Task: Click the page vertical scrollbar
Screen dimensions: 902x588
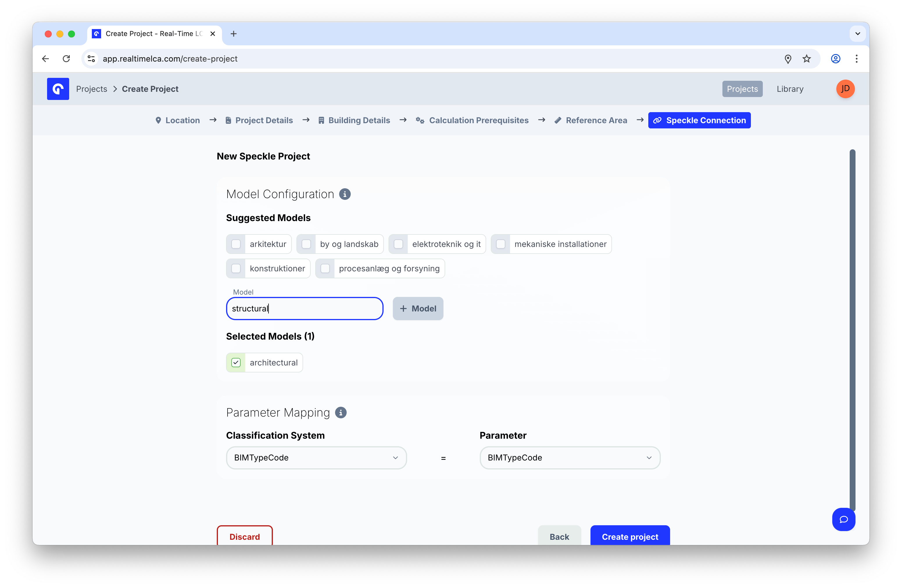Action: (x=852, y=330)
